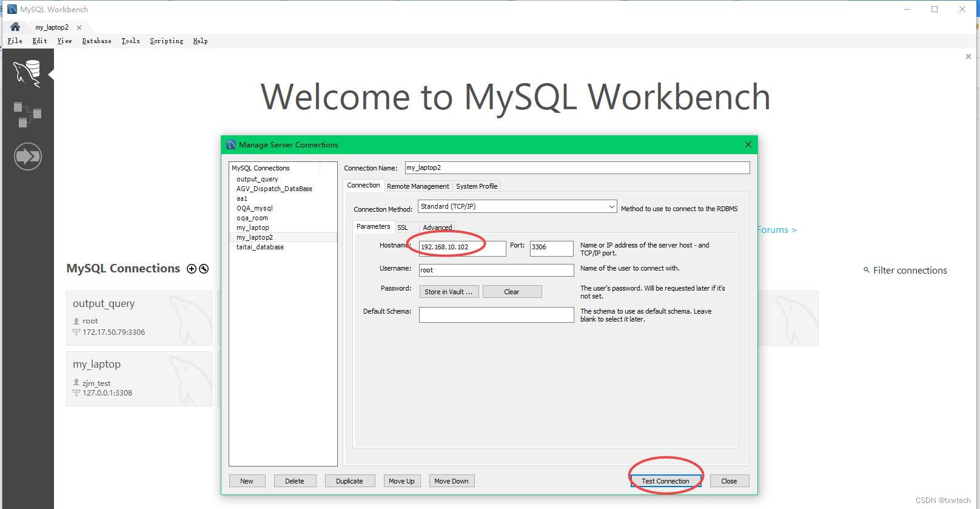
Task: Select OQA_mysql in connections list
Action: click(255, 208)
